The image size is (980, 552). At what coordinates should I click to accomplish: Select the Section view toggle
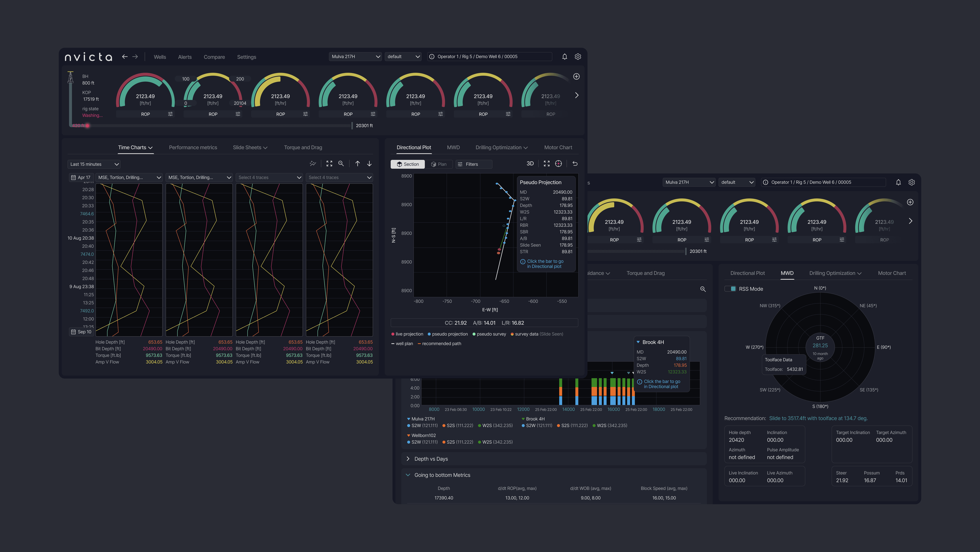407,164
